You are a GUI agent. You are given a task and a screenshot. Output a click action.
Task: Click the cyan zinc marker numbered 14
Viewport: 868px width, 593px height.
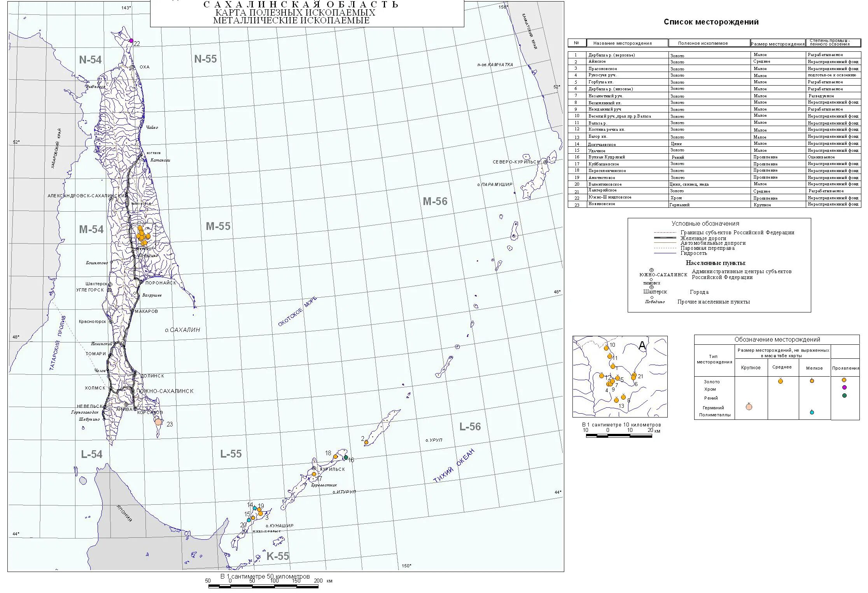click(x=255, y=508)
